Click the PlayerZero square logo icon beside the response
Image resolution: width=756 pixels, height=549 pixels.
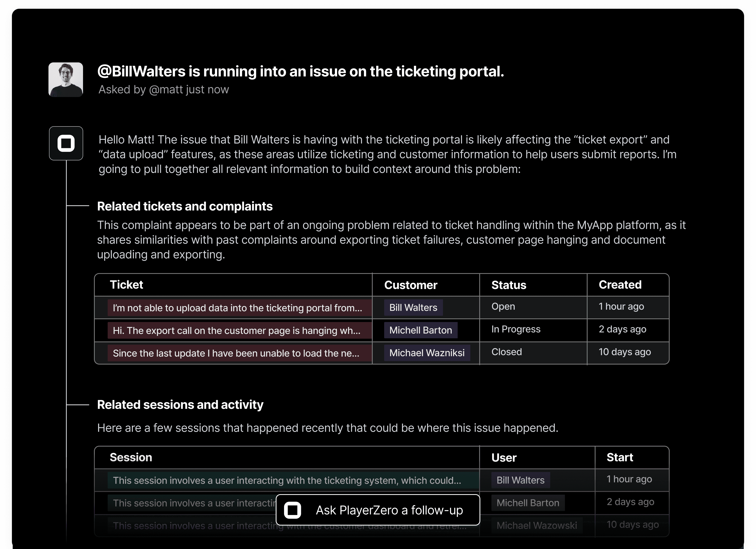coord(66,144)
